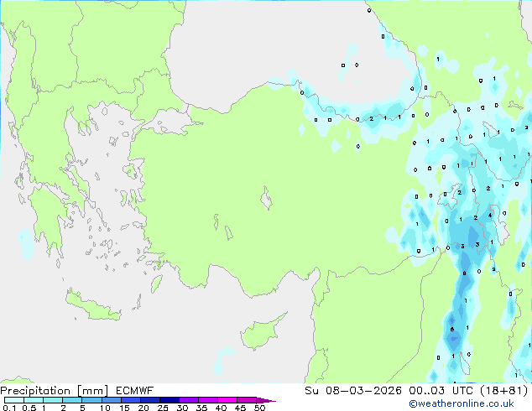Click the 15 mm legend color swatch
Screen dimensions: 532x411
coord(130,400)
